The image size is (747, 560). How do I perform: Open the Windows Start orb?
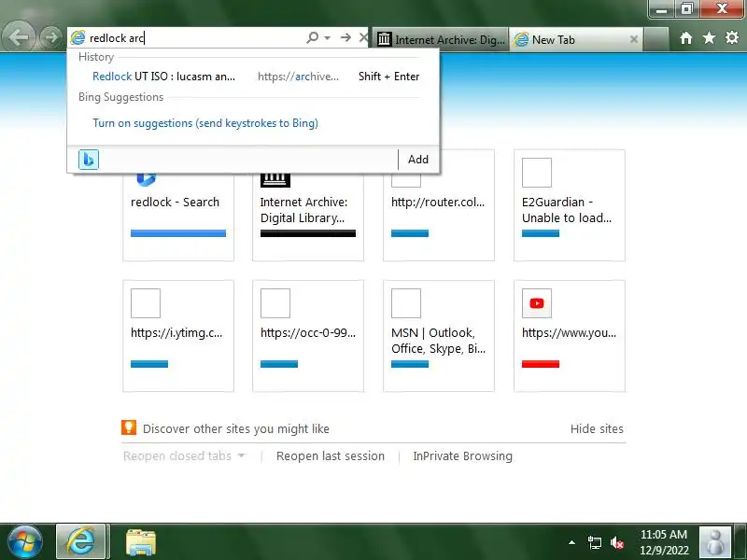pos(25,542)
